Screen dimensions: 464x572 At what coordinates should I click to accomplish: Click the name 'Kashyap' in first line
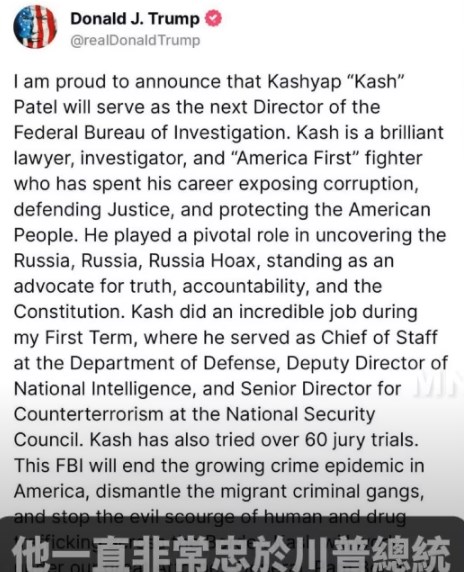[x=305, y=82]
